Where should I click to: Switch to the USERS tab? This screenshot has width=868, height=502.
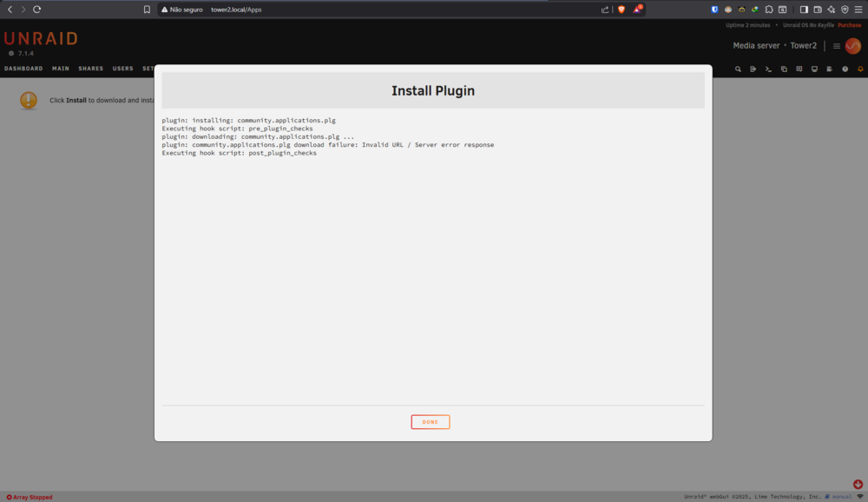(123, 69)
